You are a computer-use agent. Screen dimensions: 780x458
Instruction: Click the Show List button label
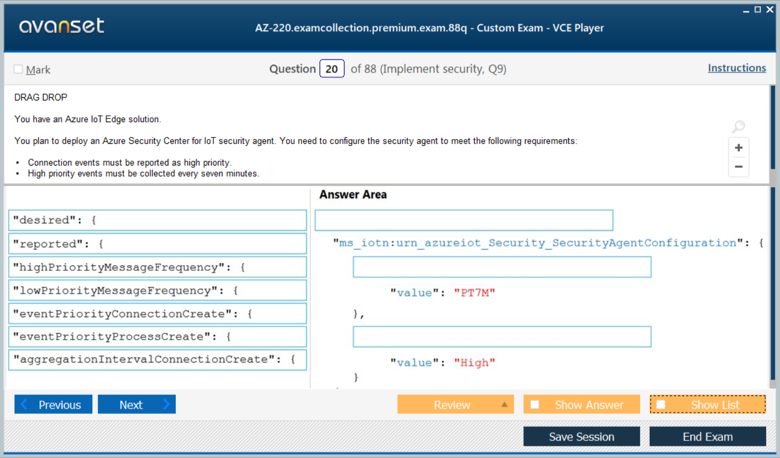pos(715,405)
